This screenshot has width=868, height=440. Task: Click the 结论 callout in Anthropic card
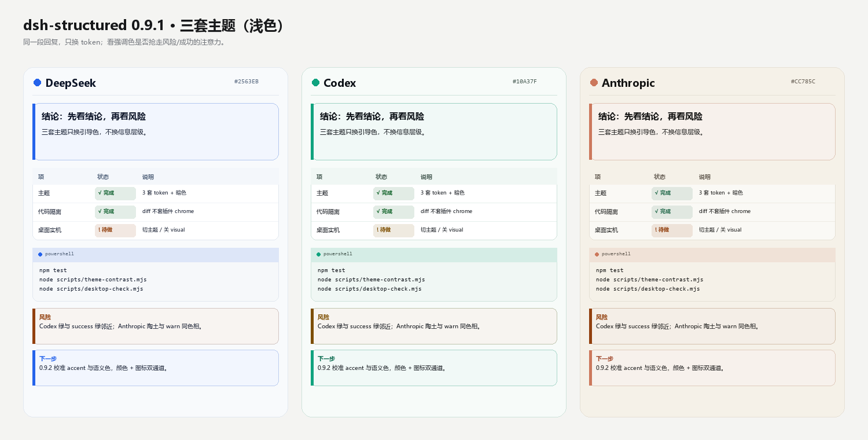712,131
